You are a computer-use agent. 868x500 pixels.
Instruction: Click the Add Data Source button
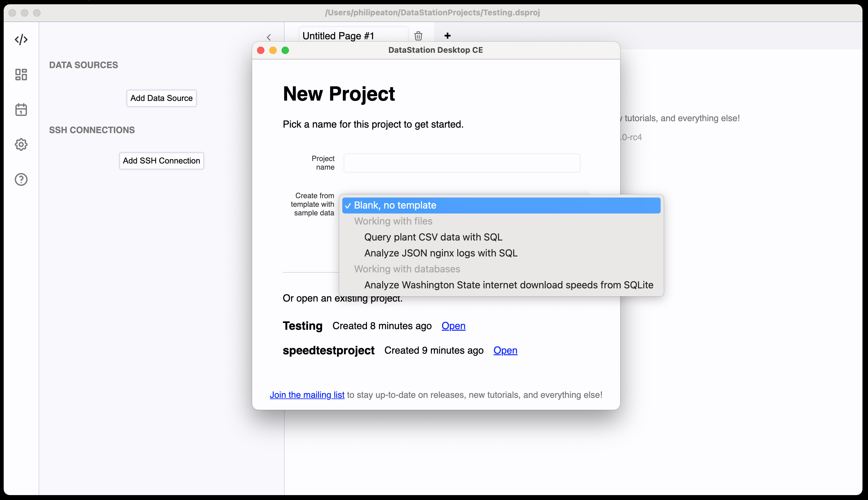pos(161,98)
